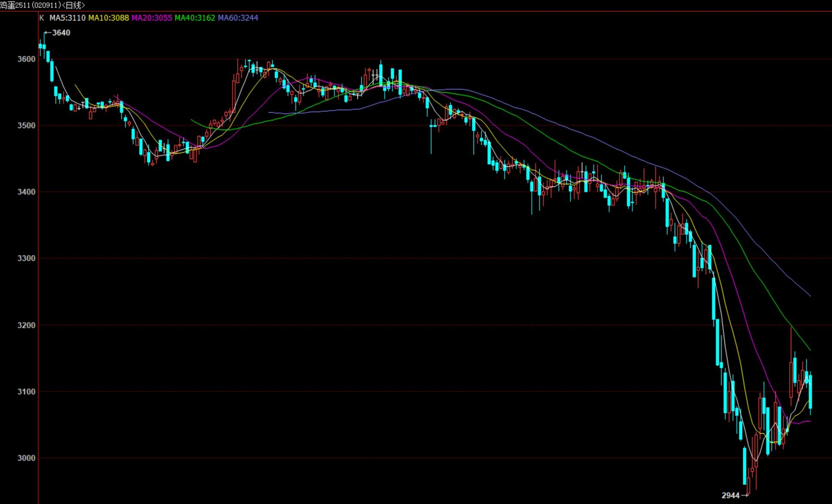Viewport: 832px width, 504px height.
Task: Click the first candlestick below the 3640 marker
Action: tap(44, 46)
